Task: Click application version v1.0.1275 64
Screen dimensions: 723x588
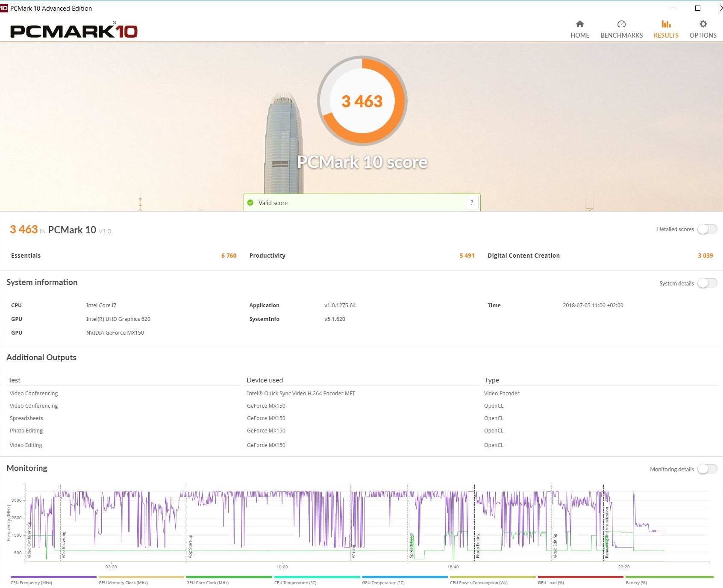Action: click(340, 306)
